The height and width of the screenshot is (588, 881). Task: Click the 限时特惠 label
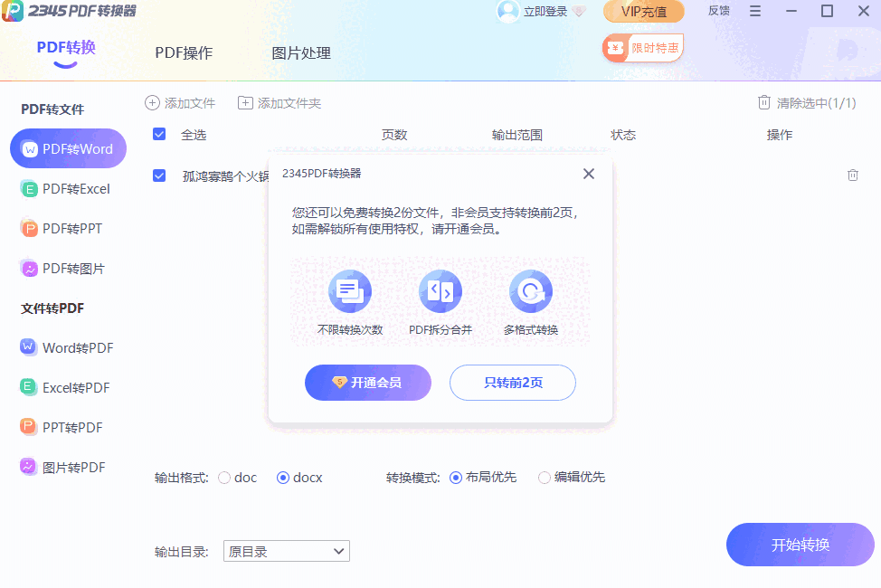(x=655, y=48)
